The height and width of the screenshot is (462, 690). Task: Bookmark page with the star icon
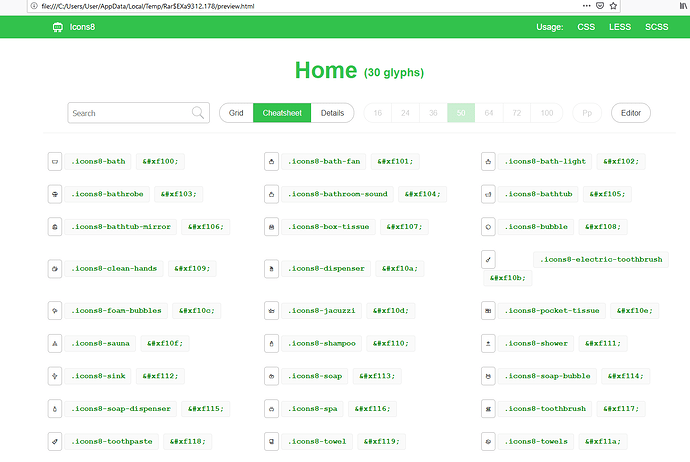tap(613, 6)
